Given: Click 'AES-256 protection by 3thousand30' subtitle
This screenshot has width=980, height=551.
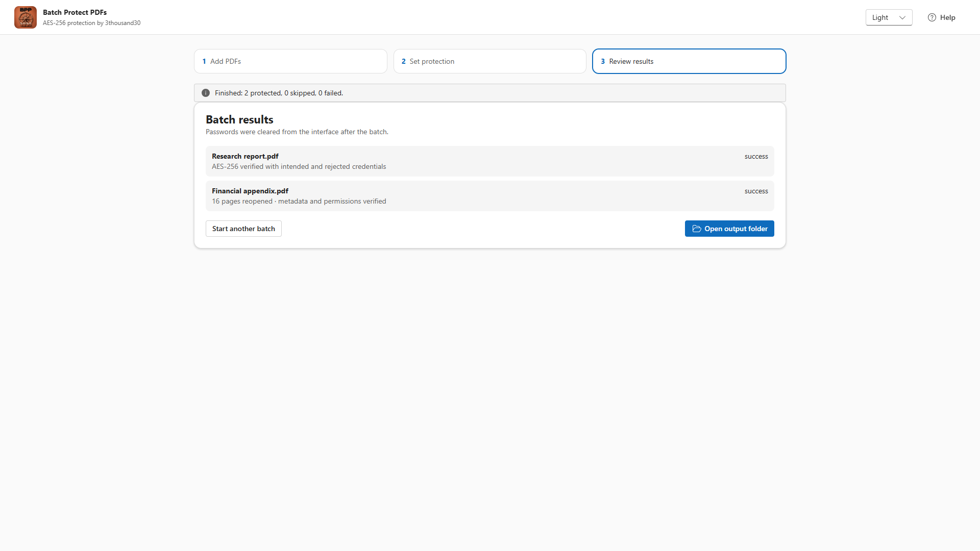Looking at the screenshot, I should coord(91,23).
